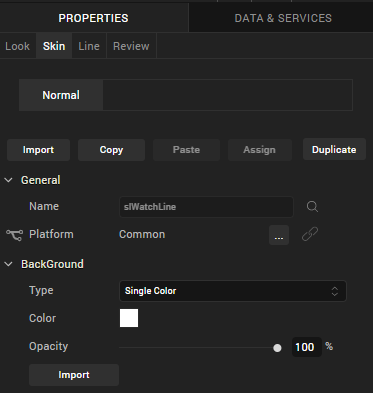Click the Duplicate button
Viewport: 373px width, 393px height.
(334, 150)
